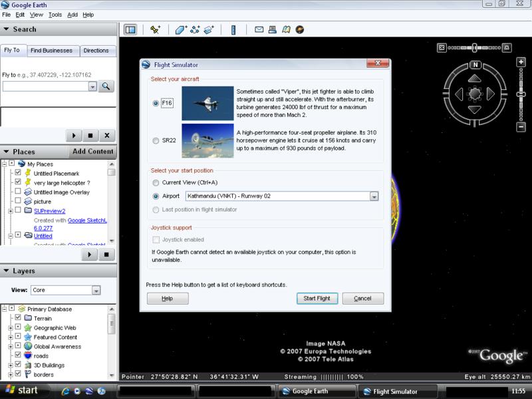
Task: Click the Add Image Overlay toolbar icon
Action: point(209,29)
